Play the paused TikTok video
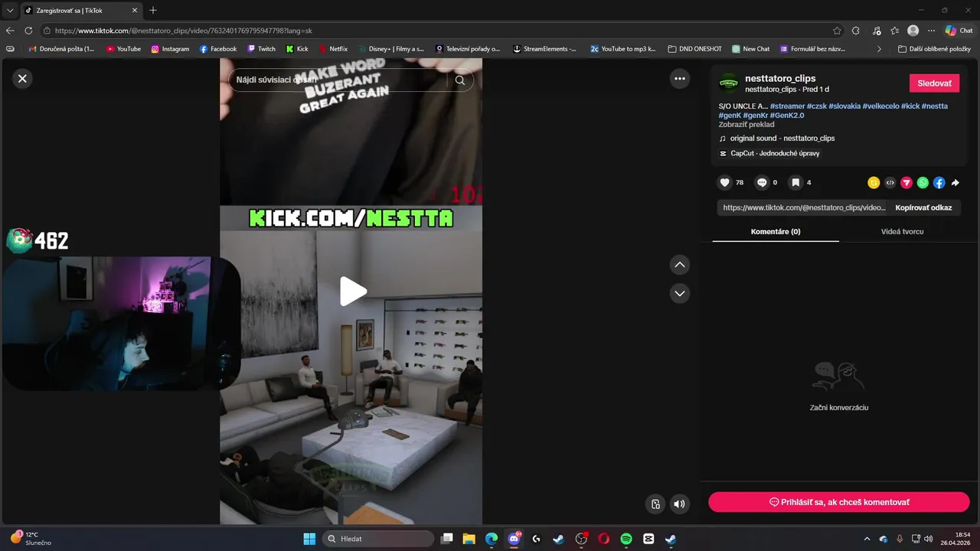The height and width of the screenshot is (551, 980). point(353,291)
